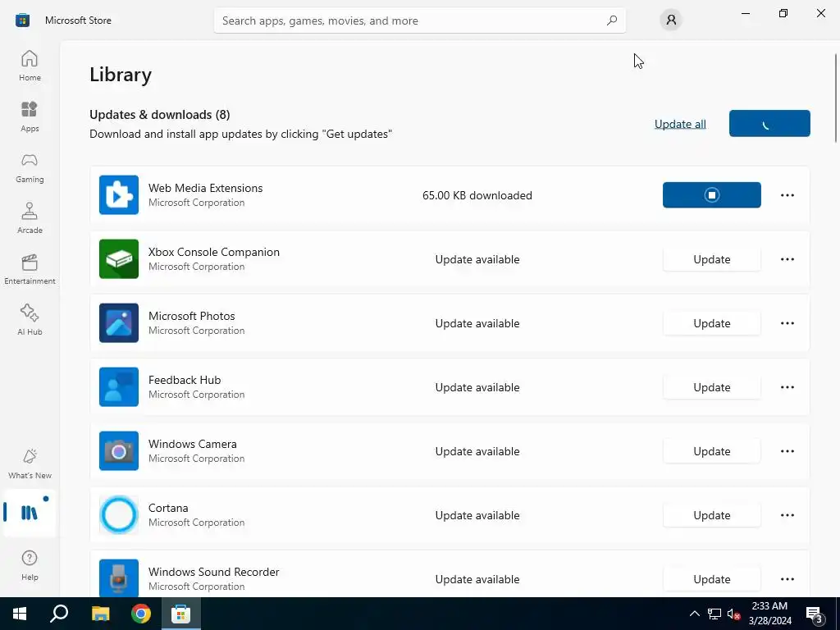This screenshot has width=840, height=630.
Task: Open What's New in sidebar
Action: pyautogui.click(x=30, y=463)
